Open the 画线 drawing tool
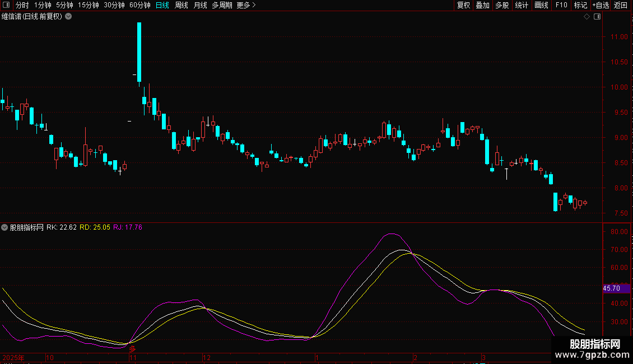 (541, 5)
